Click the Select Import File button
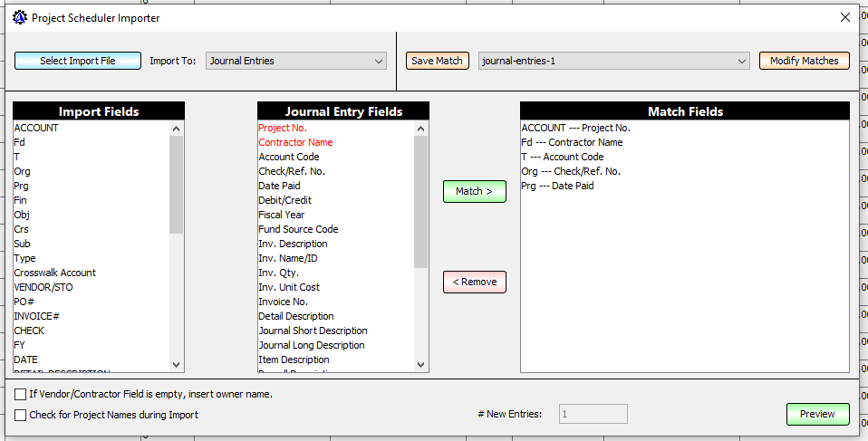Image resolution: width=868 pixels, height=441 pixels. coord(78,61)
